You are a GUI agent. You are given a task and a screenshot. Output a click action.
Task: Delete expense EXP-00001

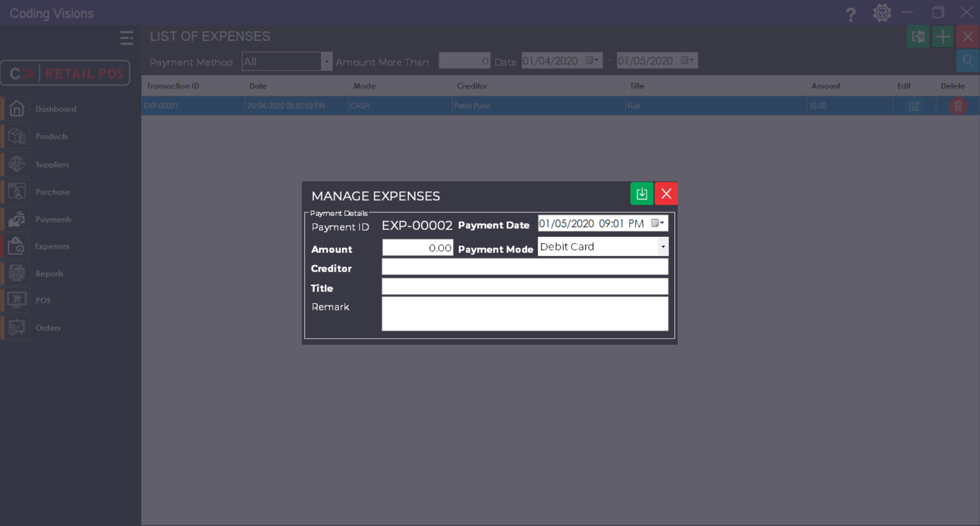958,106
